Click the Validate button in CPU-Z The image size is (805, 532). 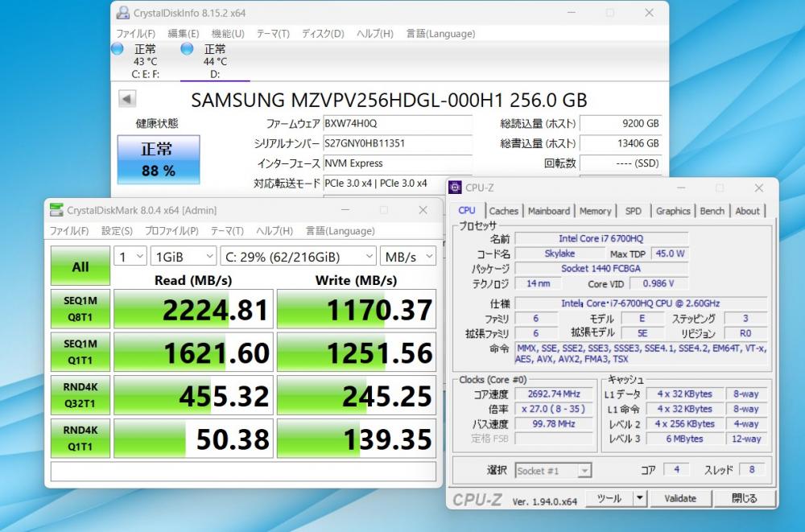pos(680,498)
